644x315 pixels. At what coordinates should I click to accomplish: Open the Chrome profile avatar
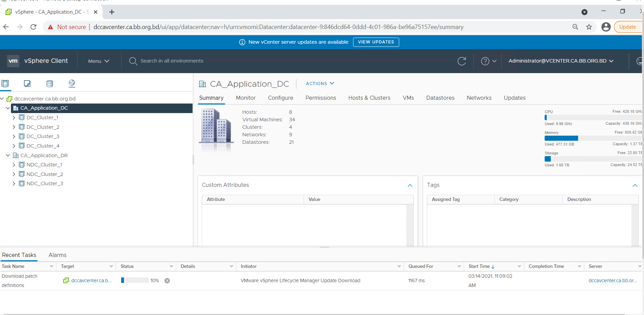click(606, 27)
